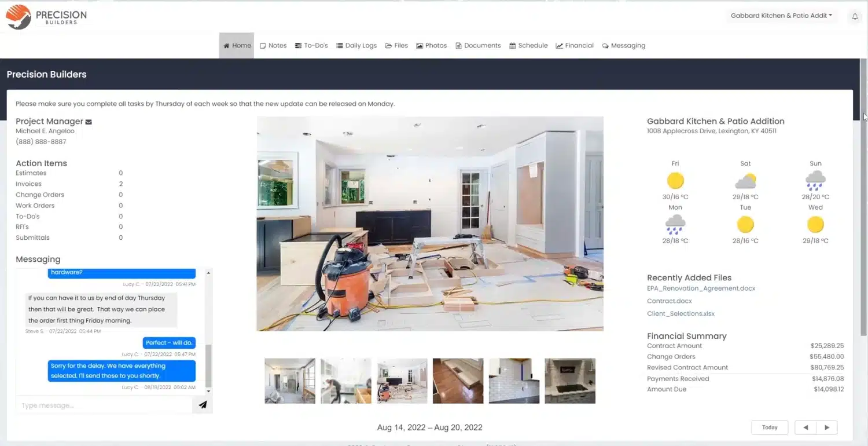Select the first construction photo thumbnail
This screenshot has height=446, width=868.
coord(289,381)
